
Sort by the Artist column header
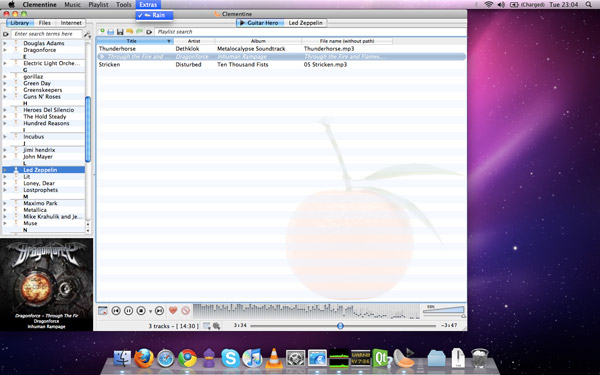pos(194,41)
